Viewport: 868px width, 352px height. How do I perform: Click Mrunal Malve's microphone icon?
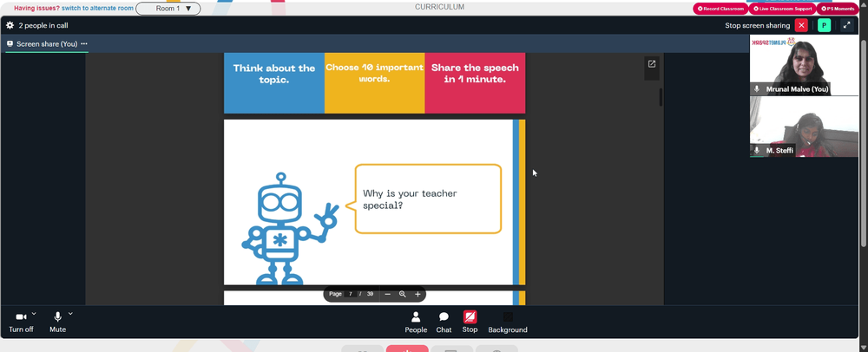point(757,89)
